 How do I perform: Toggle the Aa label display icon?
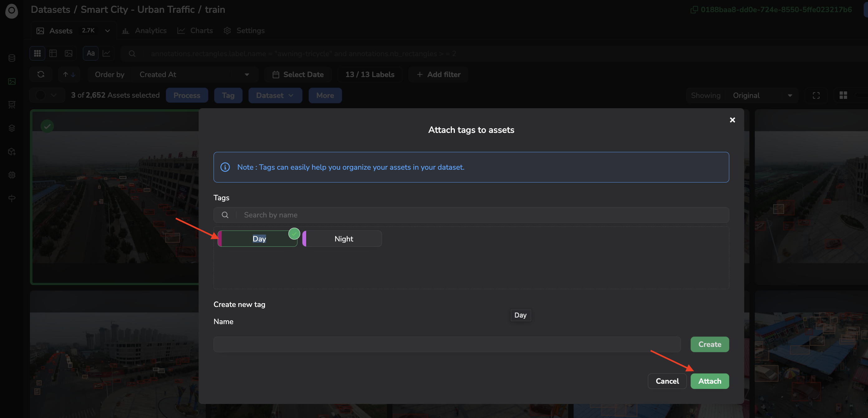pyautogui.click(x=91, y=53)
